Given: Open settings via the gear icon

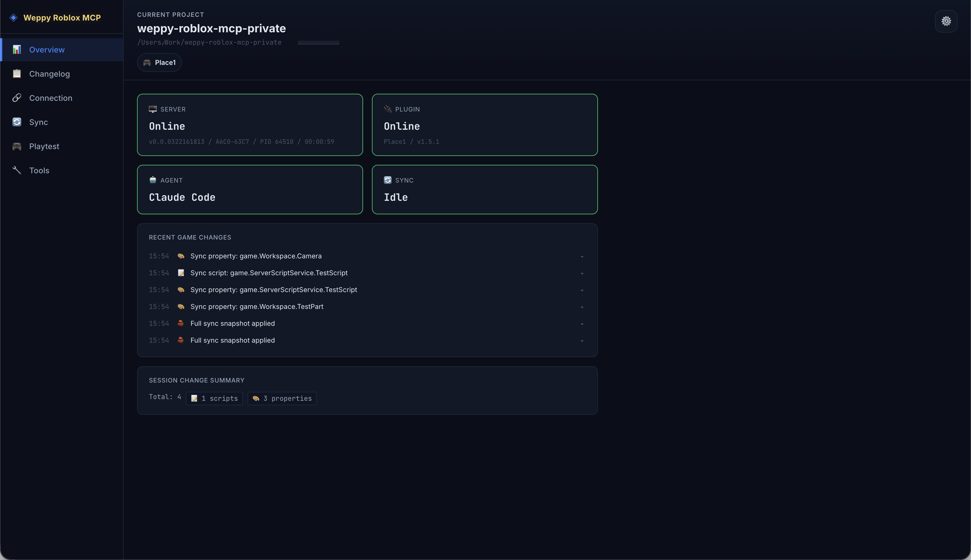Looking at the screenshot, I should pos(946,21).
